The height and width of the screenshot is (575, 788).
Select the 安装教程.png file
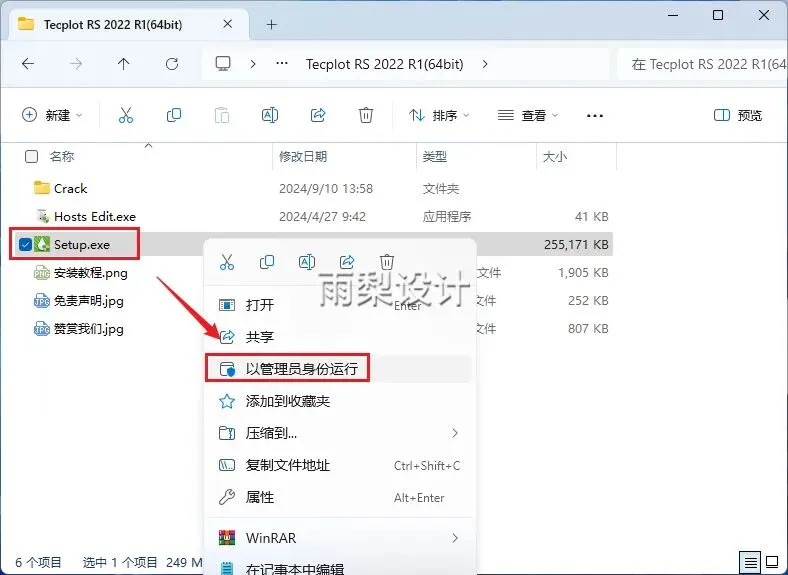pos(90,273)
